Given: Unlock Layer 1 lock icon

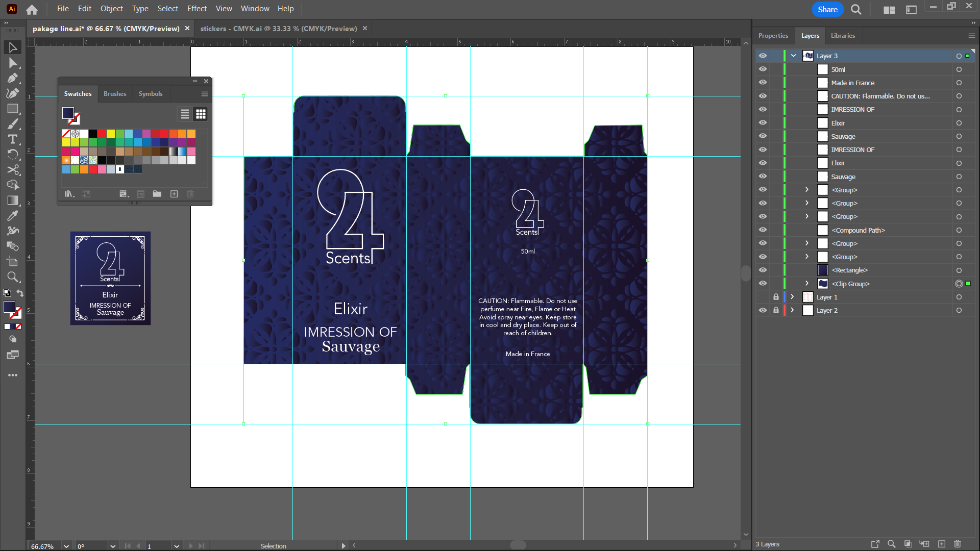Looking at the screenshot, I should 776,297.
